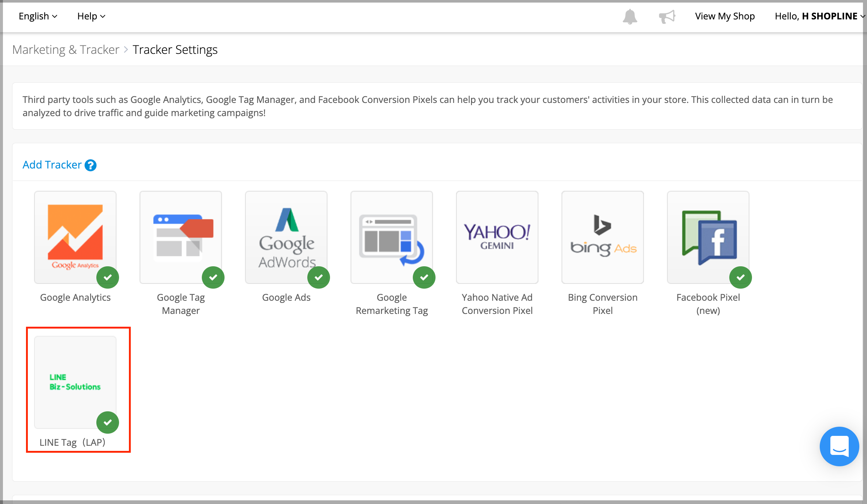The width and height of the screenshot is (867, 504).
Task: Pick the Bing Ads tracker tile
Action: pos(603,237)
